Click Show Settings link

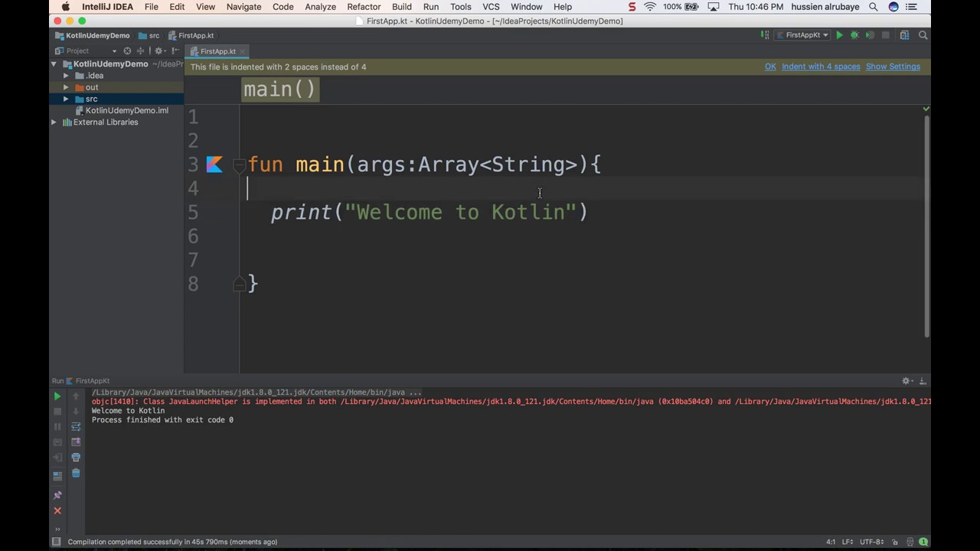pyautogui.click(x=893, y=67)
